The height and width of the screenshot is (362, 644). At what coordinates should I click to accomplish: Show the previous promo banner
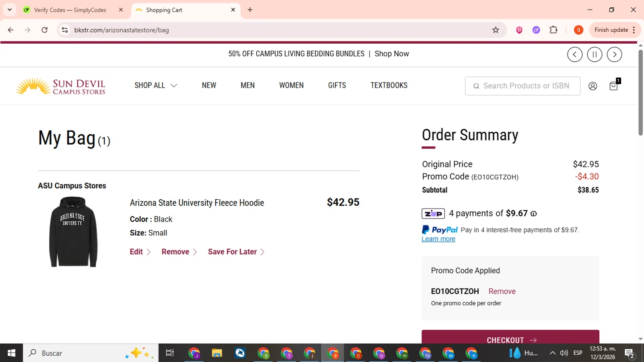(574, 55)
